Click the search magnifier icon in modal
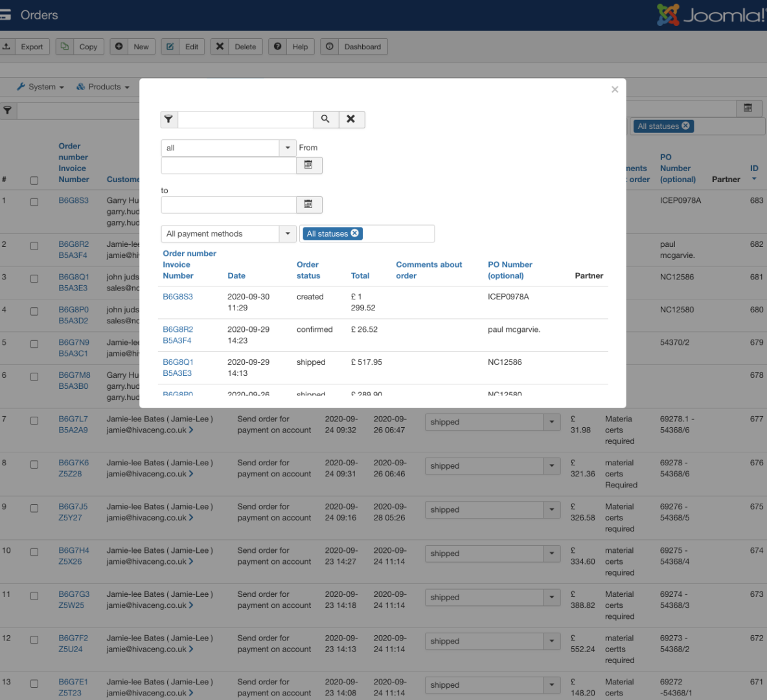 tap(325, 119)
